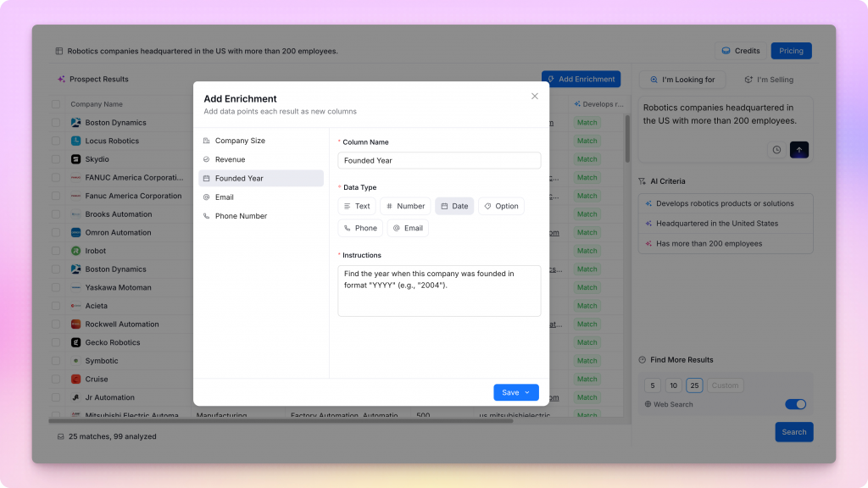Pick the Option data type
Screen dimensions: 868x488
tap(501, 206)
